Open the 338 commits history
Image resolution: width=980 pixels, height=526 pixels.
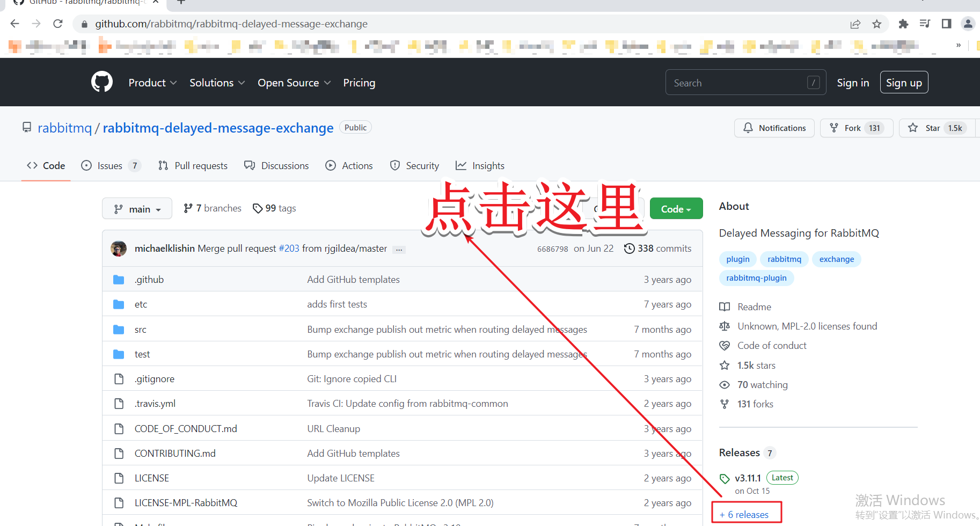(x=657, y=249)
